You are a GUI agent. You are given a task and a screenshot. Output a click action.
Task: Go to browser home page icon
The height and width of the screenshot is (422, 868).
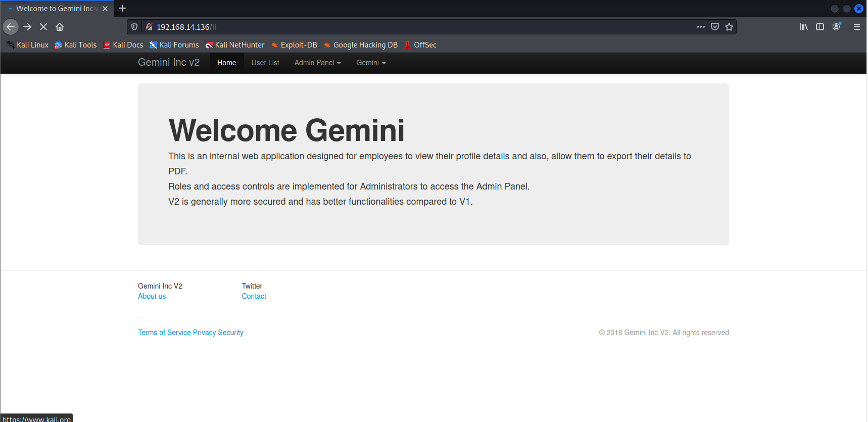click(60, 27)
